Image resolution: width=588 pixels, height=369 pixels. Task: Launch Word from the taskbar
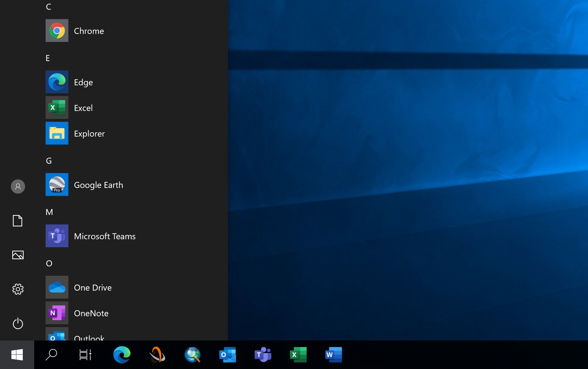[333, 355]
